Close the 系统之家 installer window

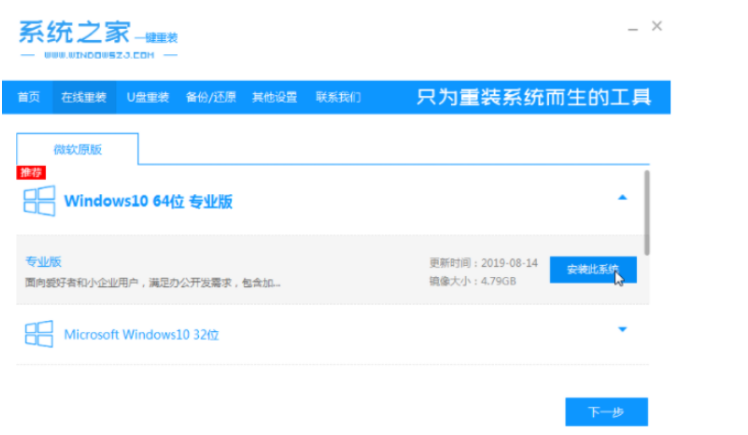[x=657, y=26]
